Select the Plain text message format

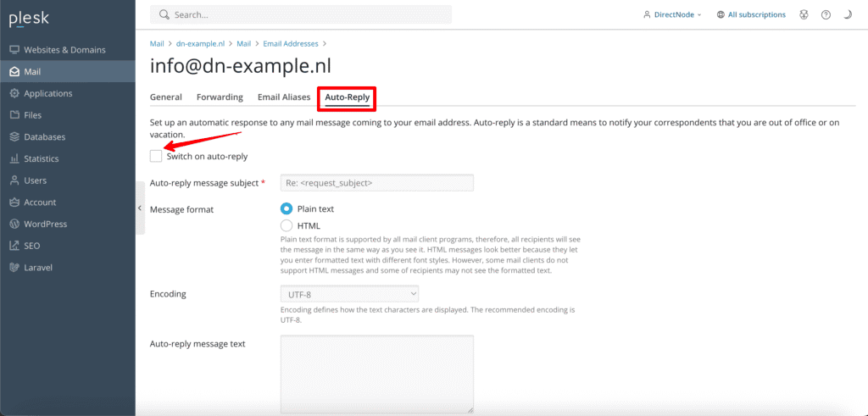(287, 208)
